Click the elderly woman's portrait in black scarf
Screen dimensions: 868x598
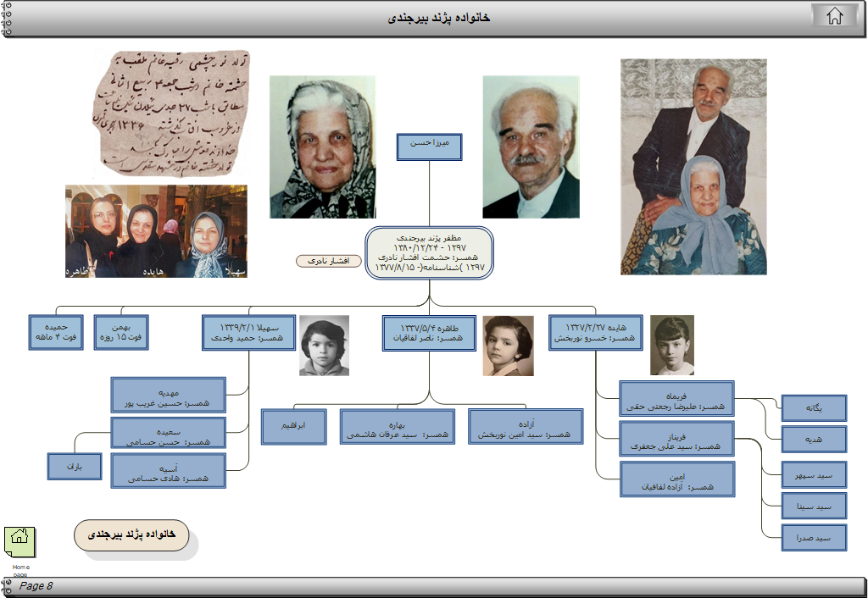323,147
